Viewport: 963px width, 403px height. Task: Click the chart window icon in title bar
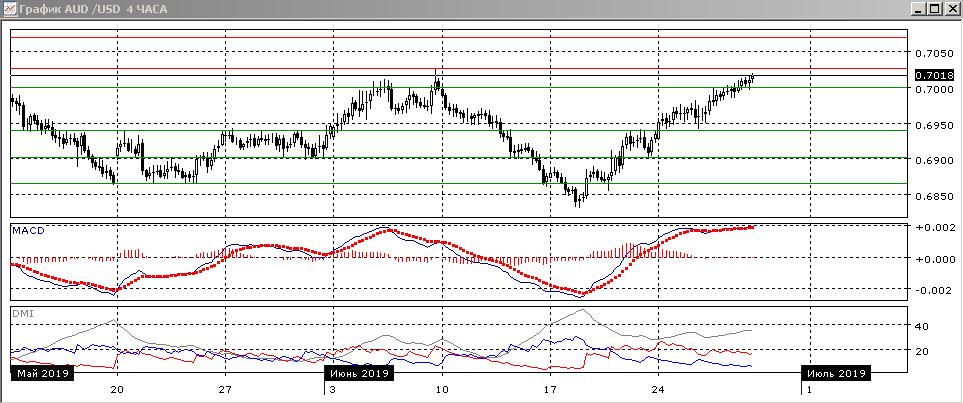coord(9,9)
